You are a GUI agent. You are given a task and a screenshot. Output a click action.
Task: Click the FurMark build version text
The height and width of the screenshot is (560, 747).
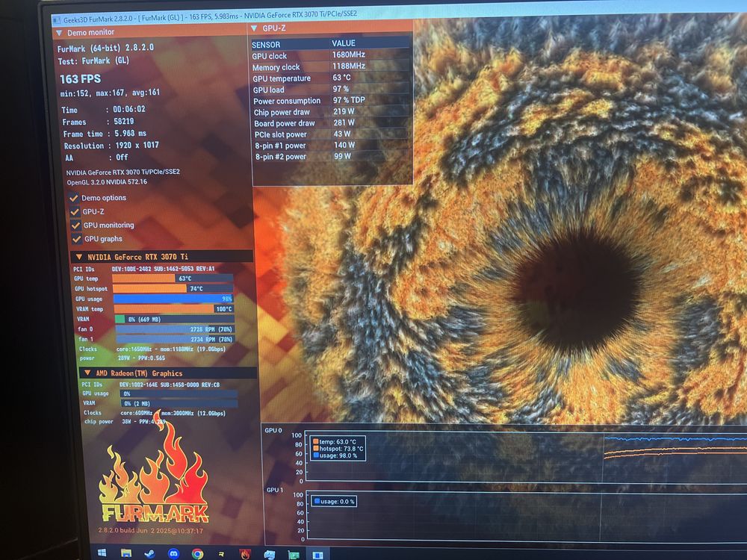point(151,530)
